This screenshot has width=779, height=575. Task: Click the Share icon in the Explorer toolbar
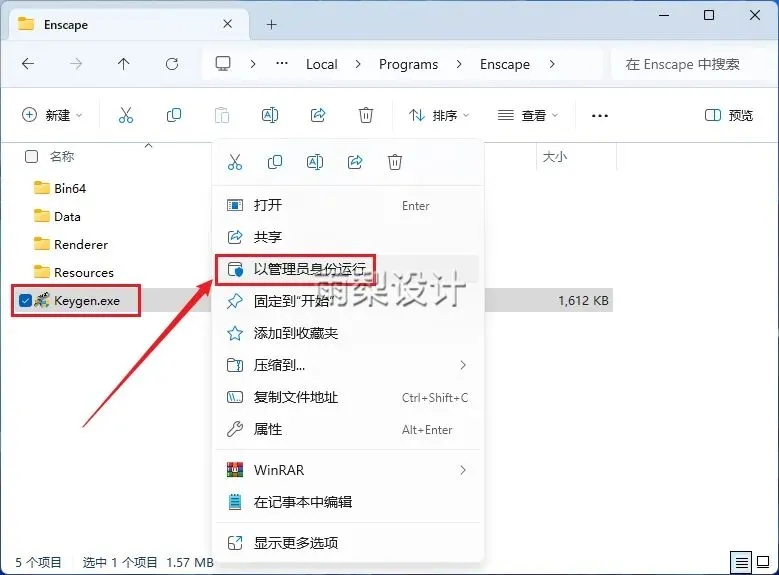[318, 115]
